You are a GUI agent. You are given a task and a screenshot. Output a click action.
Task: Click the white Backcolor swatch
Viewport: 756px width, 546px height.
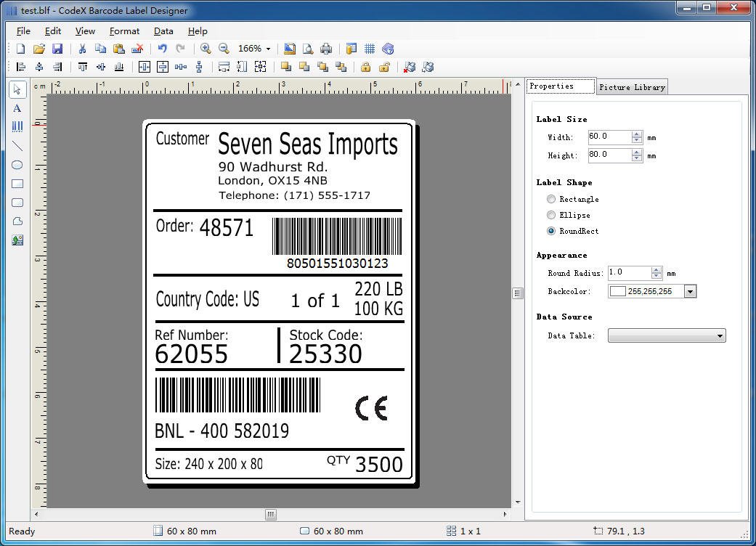pos(617,291)
